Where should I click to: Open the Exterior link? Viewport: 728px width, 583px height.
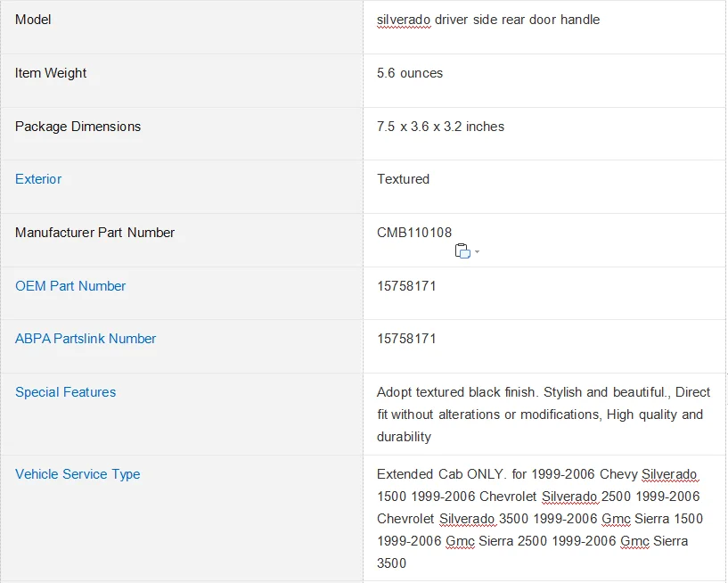38,179
